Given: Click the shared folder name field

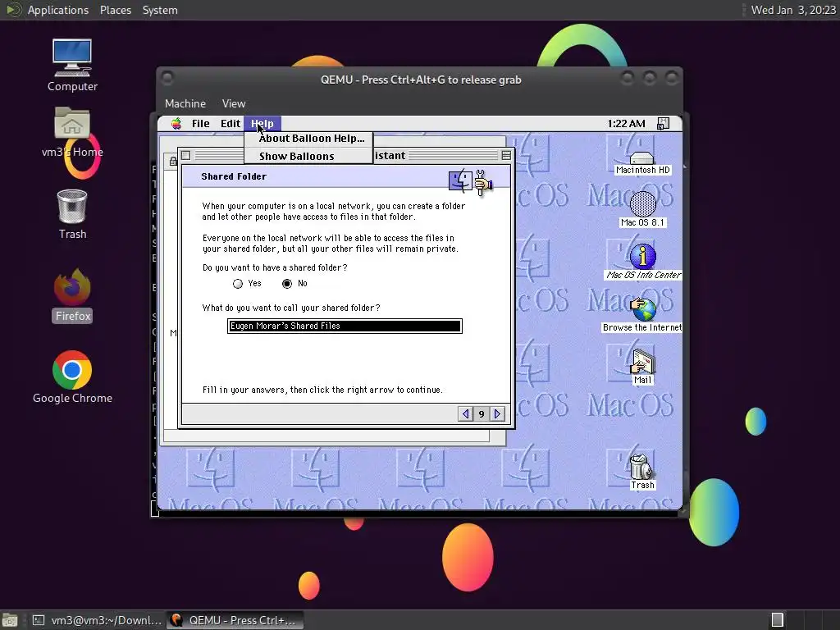Looking at the screenshot, I should click(345, 326).
